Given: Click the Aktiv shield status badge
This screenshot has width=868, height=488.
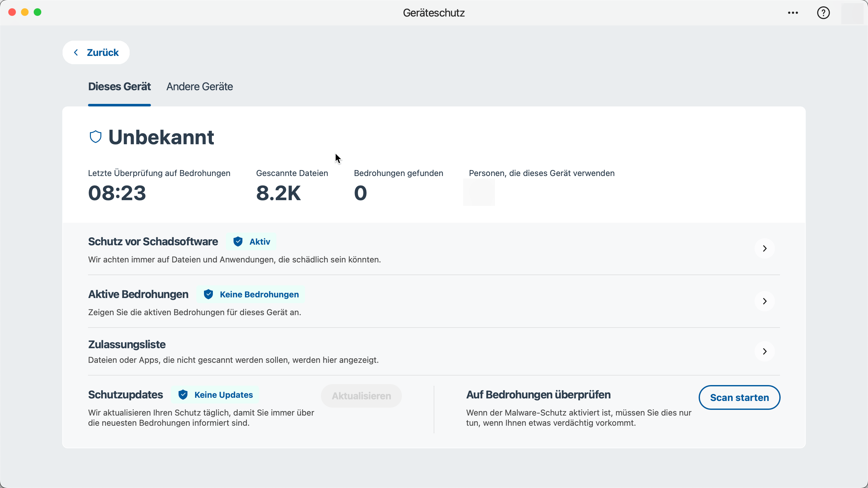Looking at the screenshot, I should pyautogui.click(x=251, y=242).
